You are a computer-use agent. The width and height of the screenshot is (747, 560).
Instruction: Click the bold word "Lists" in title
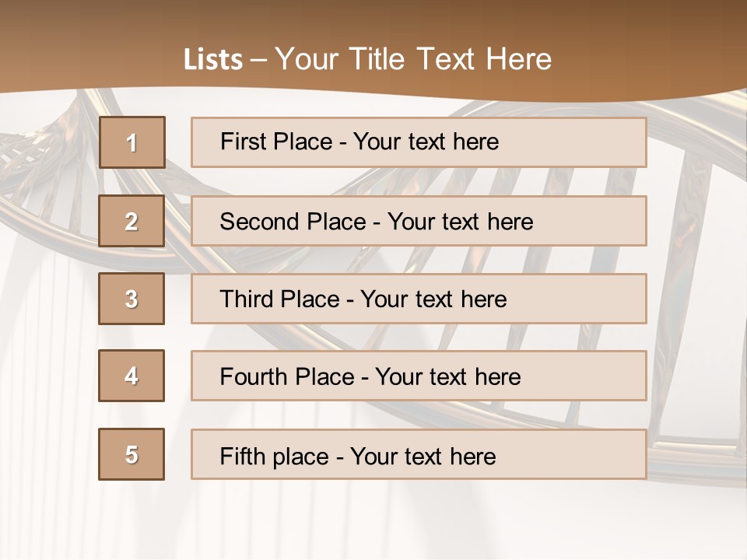tap(212, 60)
